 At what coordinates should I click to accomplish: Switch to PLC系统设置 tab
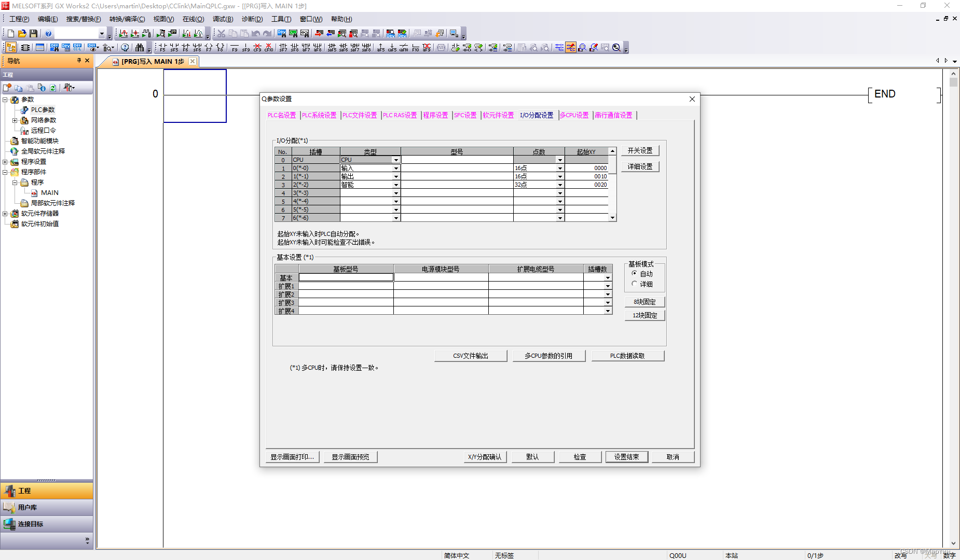tap(319, 115)
